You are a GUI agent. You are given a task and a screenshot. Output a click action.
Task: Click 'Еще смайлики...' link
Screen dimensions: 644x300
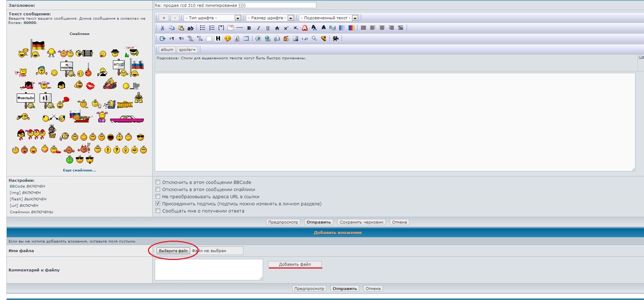(x=79, y=170)
